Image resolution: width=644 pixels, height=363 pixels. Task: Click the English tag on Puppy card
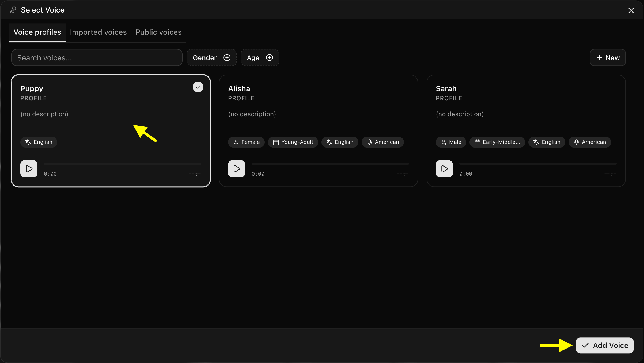click(39, 142)
